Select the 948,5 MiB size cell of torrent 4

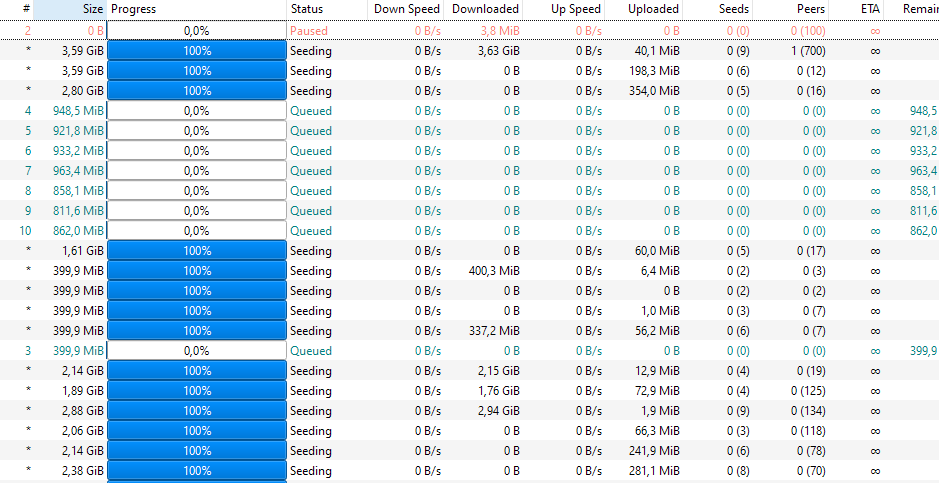click(78, 111)
